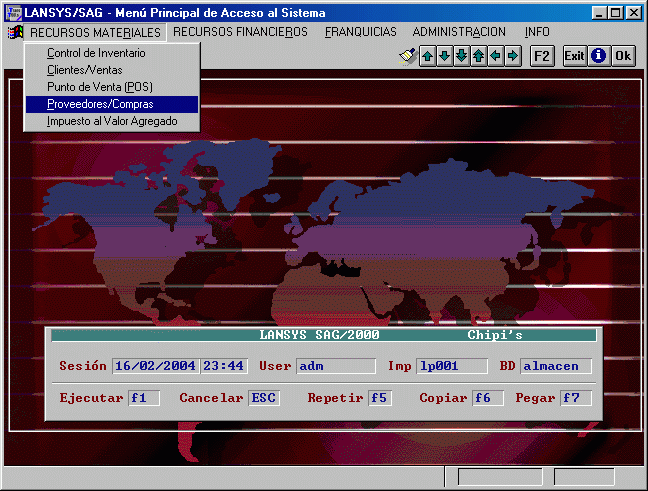The width and height of the screenshot is (648, 491).
Task: Click the f7 key box next to Pegar
Action: pos(576,398)
